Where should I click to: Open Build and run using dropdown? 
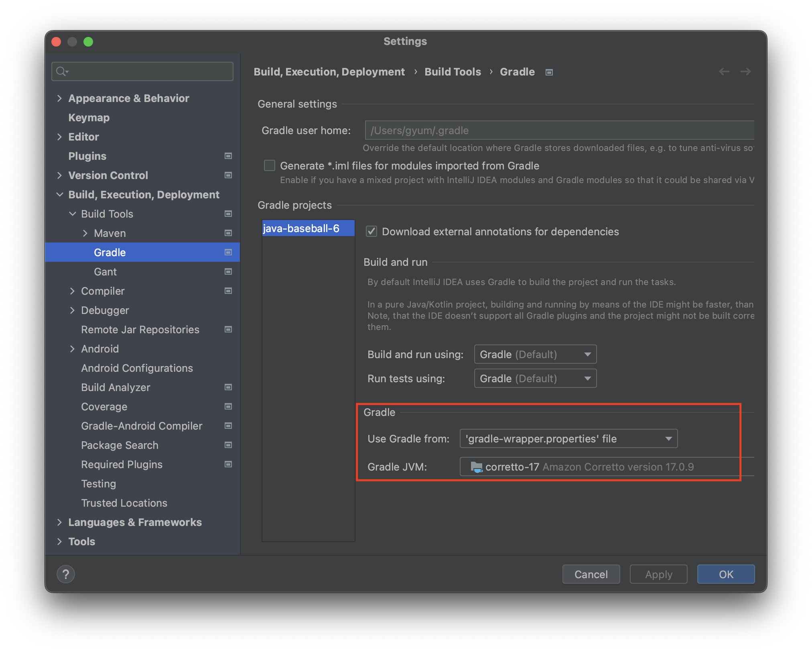[535, 355]
